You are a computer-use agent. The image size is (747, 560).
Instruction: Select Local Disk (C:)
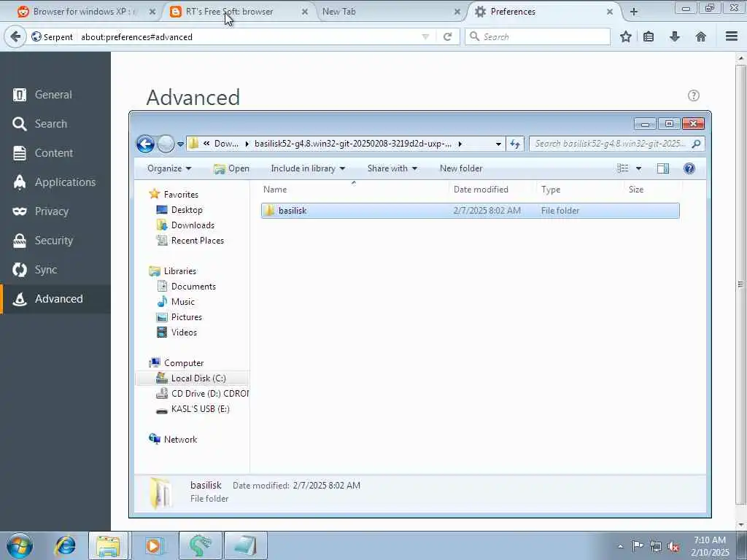(x=192, y=378)
